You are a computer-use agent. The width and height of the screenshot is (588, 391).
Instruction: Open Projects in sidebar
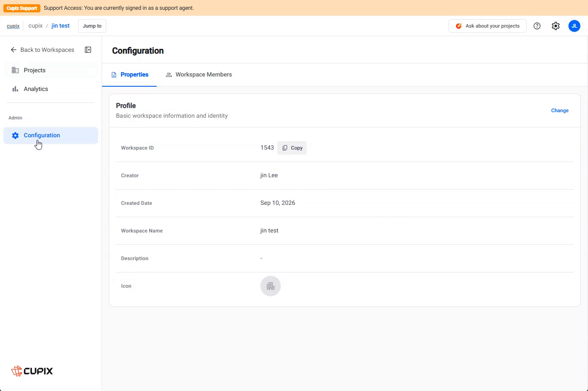51,70
